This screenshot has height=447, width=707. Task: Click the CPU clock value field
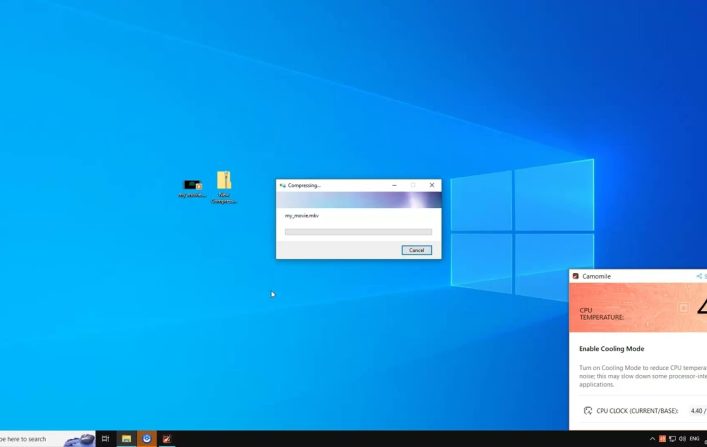pyautogui.click(x=696, y=410)
